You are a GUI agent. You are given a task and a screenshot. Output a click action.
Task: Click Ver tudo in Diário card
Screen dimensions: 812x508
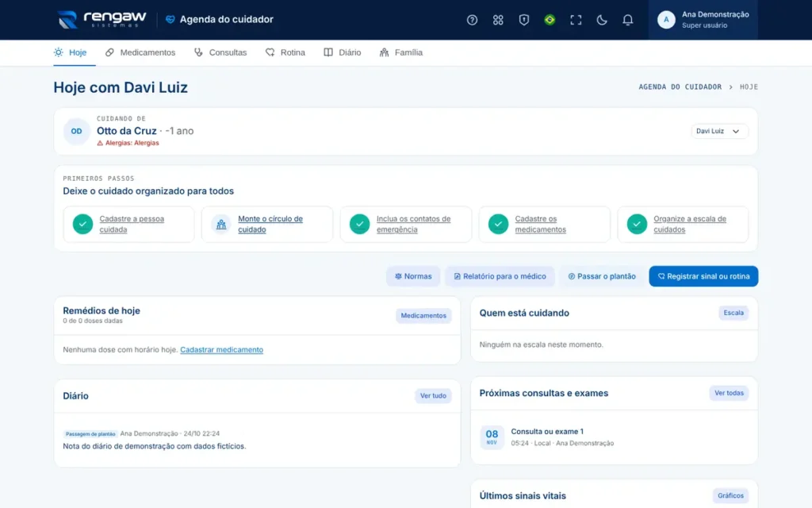click(433, 396)
